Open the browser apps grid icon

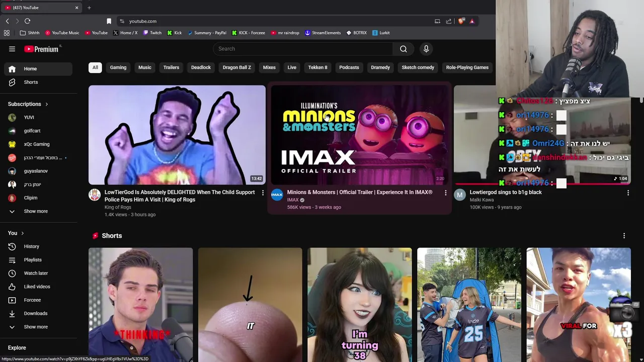[7, 33]
